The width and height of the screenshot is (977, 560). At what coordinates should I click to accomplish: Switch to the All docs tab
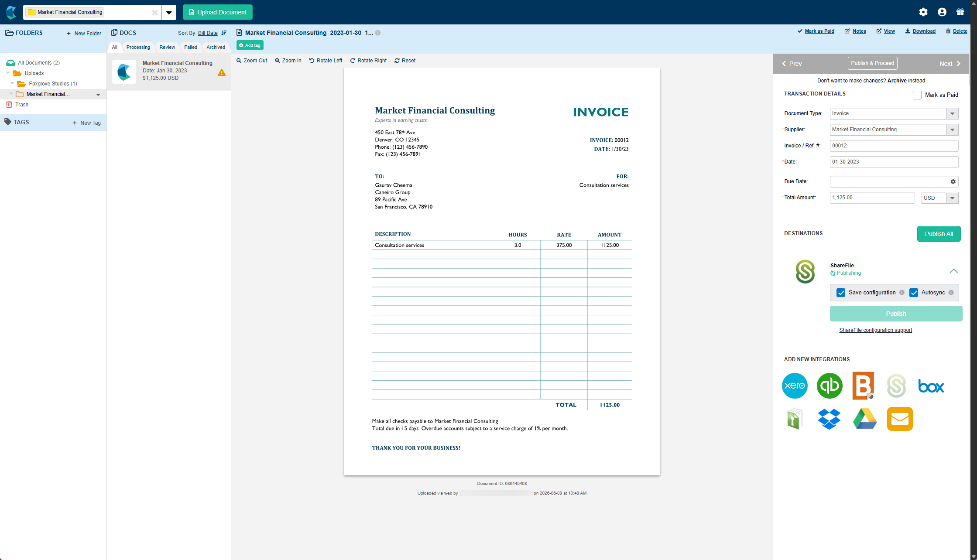[114, 47]
